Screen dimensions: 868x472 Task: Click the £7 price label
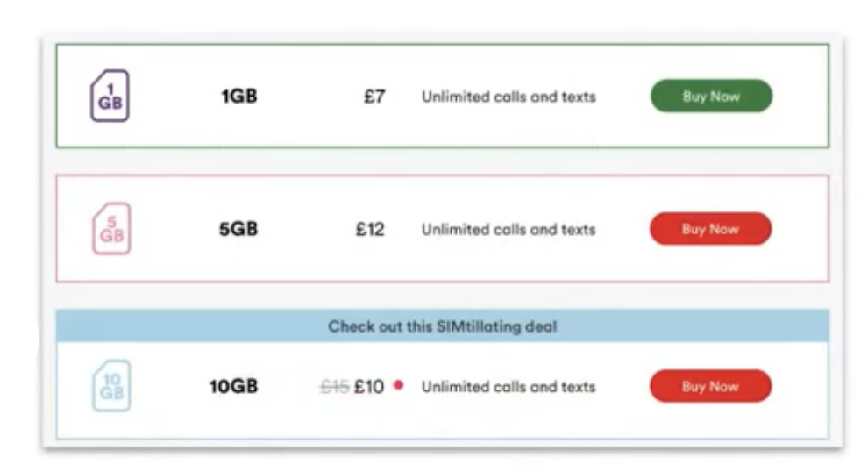374,97
